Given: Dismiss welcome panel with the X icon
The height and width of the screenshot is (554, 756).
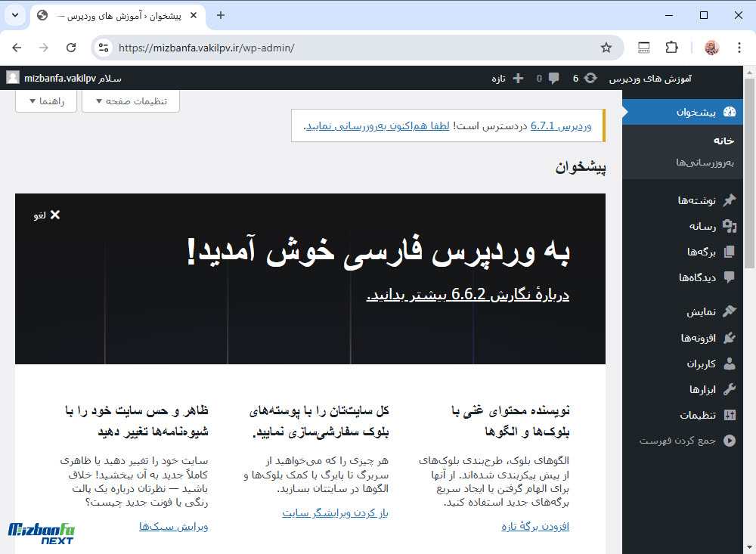Looking at the screenshot, I should [55, 215].
